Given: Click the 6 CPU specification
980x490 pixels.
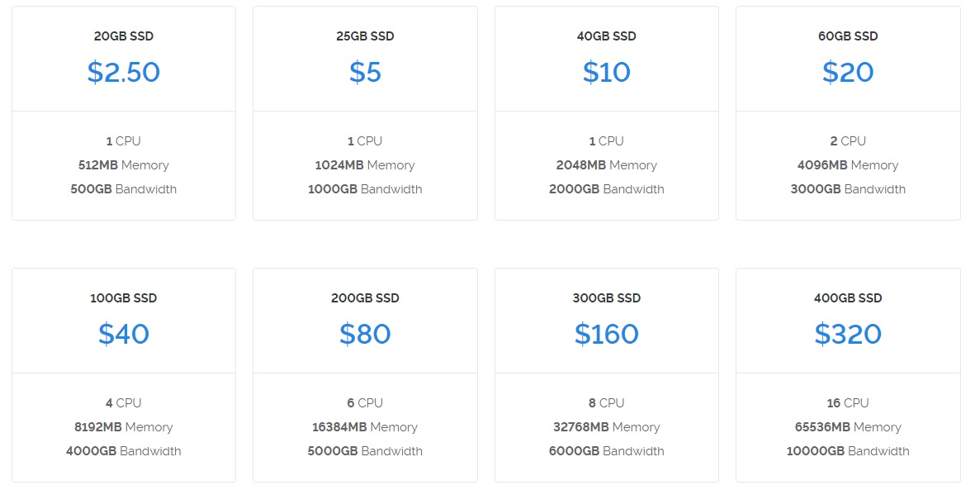Looking at the screenshot, I should point(365,403).
